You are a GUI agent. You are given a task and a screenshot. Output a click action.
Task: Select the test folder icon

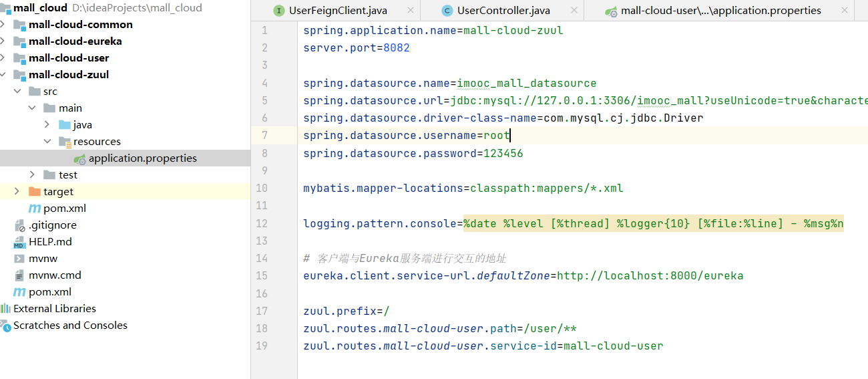pos(49,175)
